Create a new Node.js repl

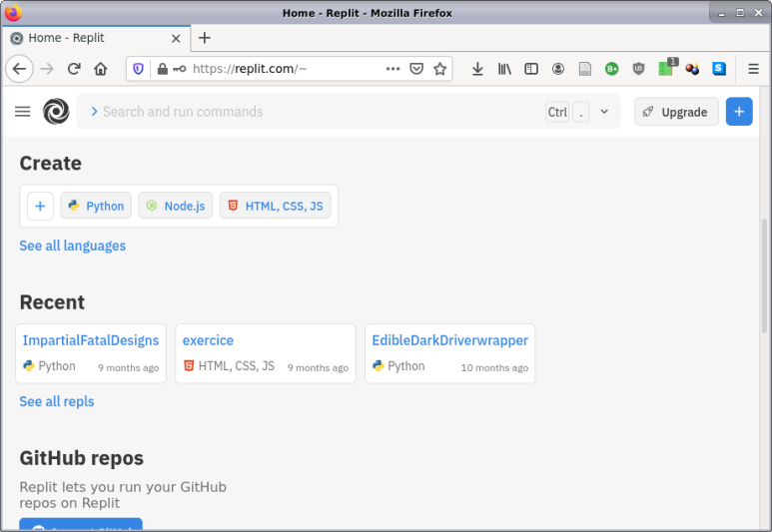click(176, 206)
